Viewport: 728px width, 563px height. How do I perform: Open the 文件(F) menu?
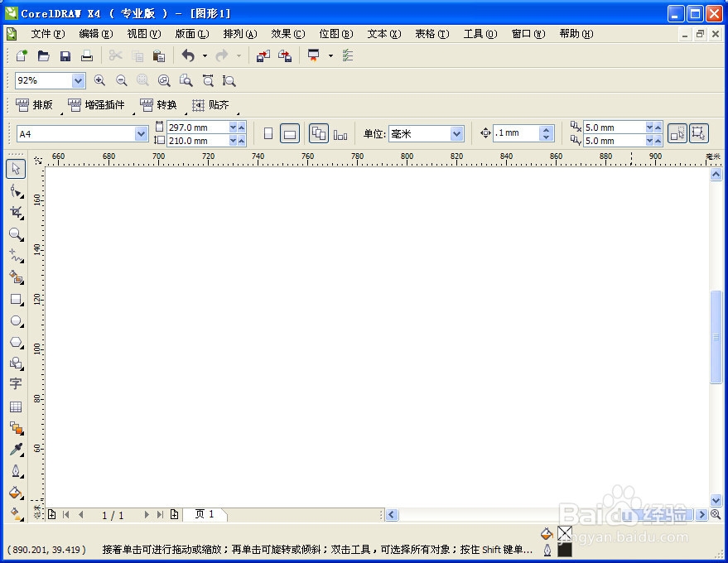[x=48, y=34]
